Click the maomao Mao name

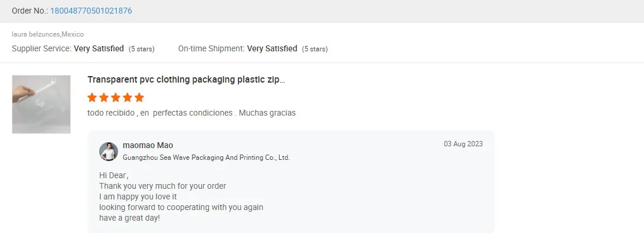pyautogui.click(x=148, y=145)
